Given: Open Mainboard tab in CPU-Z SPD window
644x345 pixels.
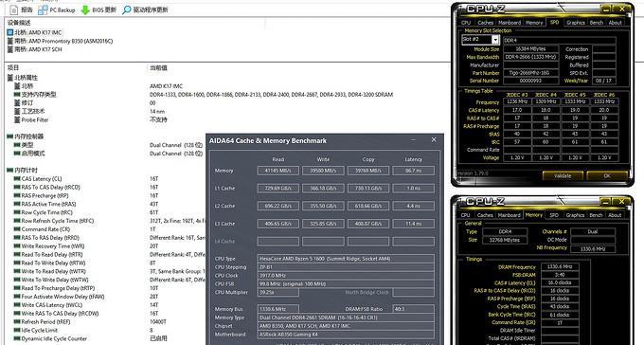Looking at the screenshot, I should click(x=510, y=23).
